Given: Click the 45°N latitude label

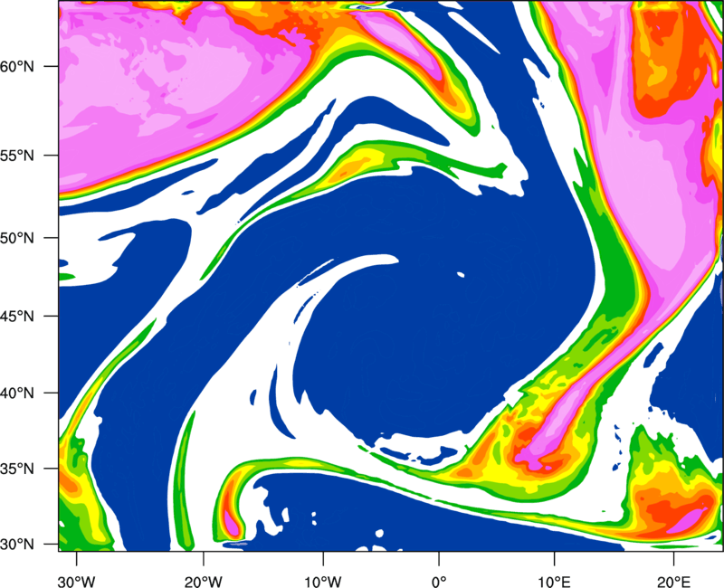Looking at the screenshot, I should point(17,317).
